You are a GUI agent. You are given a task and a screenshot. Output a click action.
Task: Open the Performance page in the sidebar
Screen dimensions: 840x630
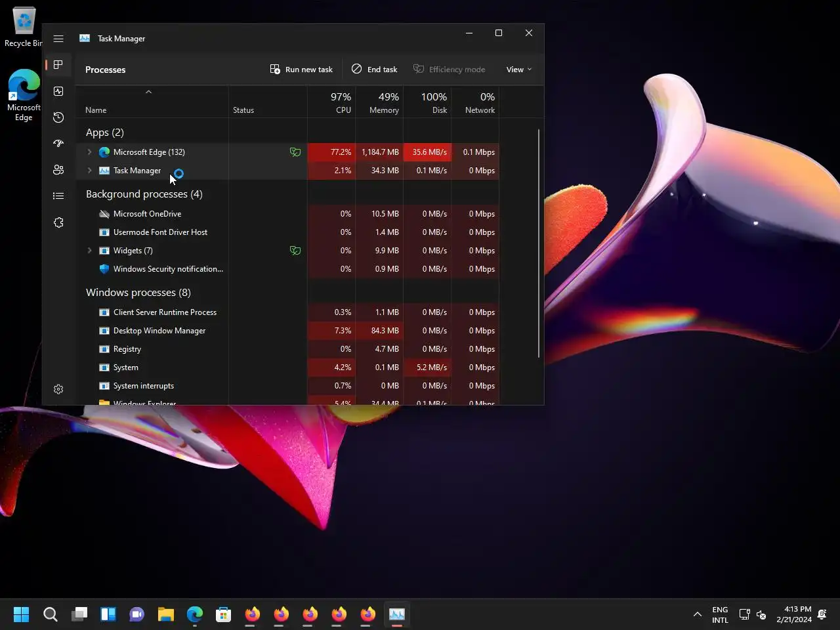pyautogui.click(x=58, y=91)
